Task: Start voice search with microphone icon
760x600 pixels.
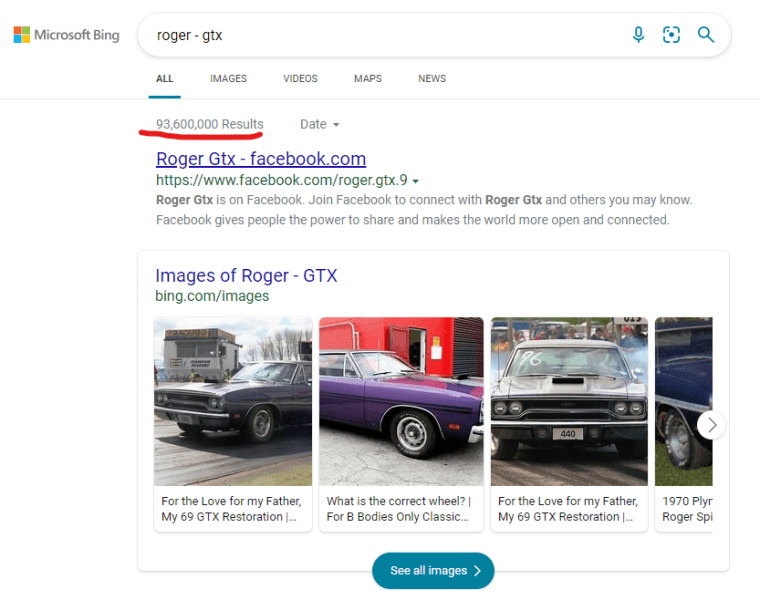Action: pos(638,35)
